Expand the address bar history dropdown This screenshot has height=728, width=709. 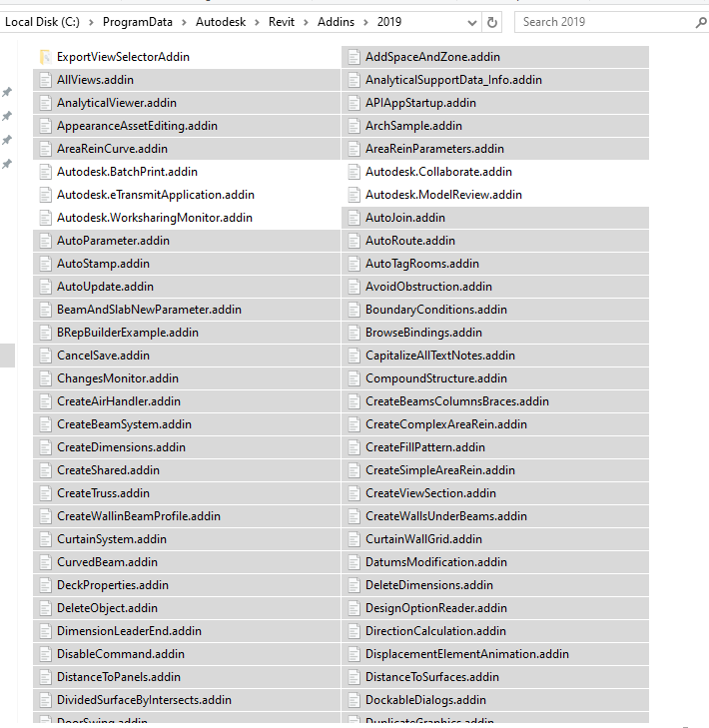point(471,22)
